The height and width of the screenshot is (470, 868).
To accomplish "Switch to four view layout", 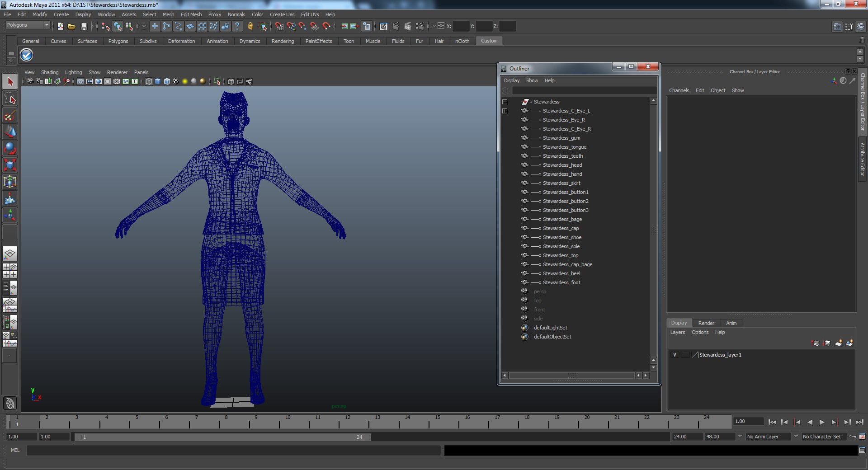I will pos(10,271).
